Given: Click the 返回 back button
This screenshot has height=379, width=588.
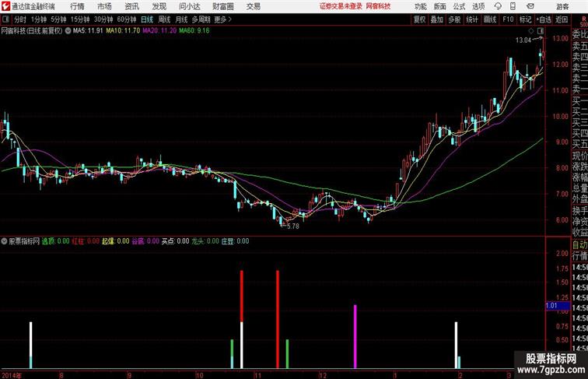Looking at the screenshot, I should point(562,19).
